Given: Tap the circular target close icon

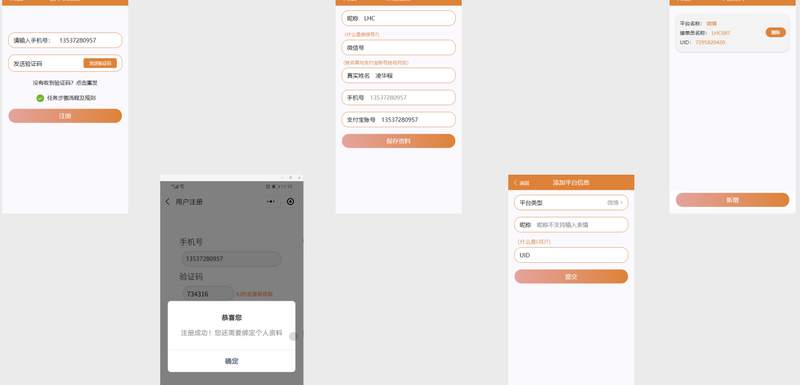Looking at the screenshot, I should tap(290, 202).
